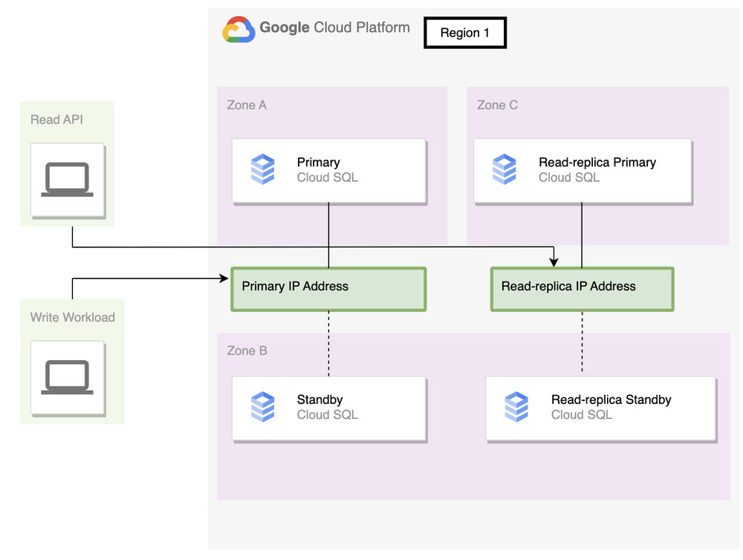This screenshot has height=560, width=743.
Task: Select the Read API laptop icon
Action: [x=67, y=180]
